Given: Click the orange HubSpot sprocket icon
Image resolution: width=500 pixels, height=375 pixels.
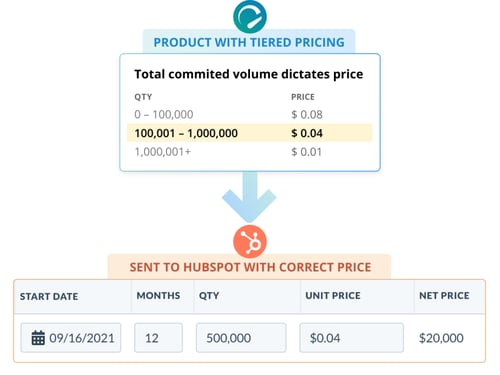Looking at the screenshot, I should pyautogui.click(x=250, y=241).
